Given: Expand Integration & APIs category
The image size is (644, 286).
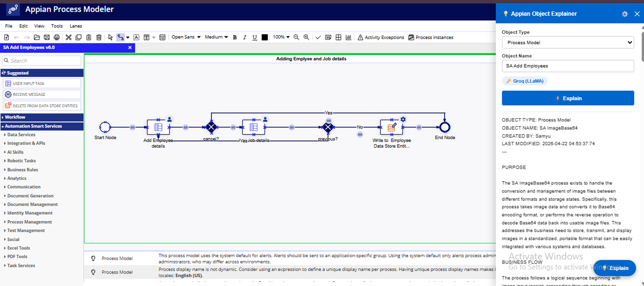Looking at the screenshot, I should tap(26, 143).
